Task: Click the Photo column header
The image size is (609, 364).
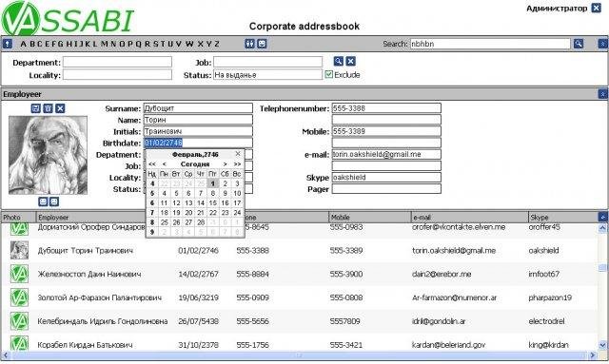Action: point(11,218)
